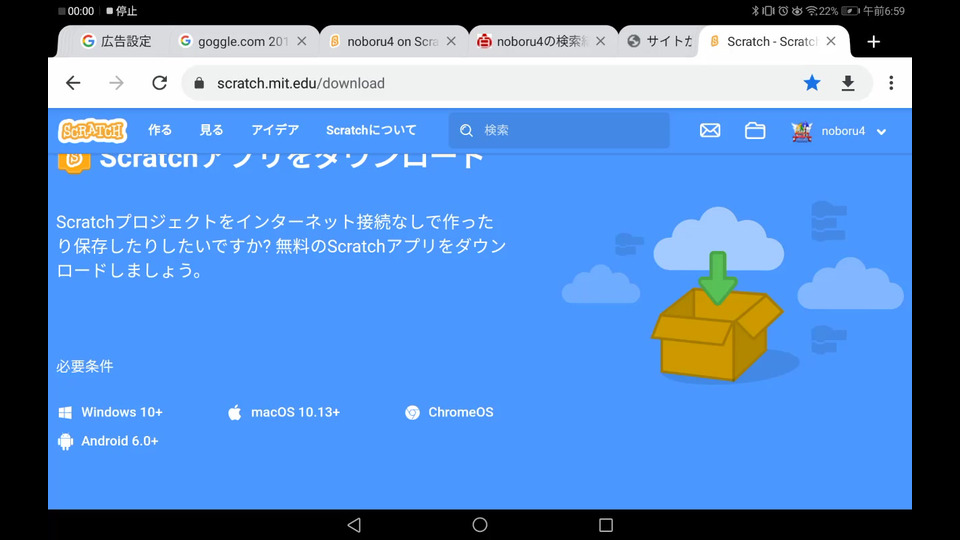Tap the alarm clock status icon
The width and height of the screenshot is (960, 540).
pos(783,11)
